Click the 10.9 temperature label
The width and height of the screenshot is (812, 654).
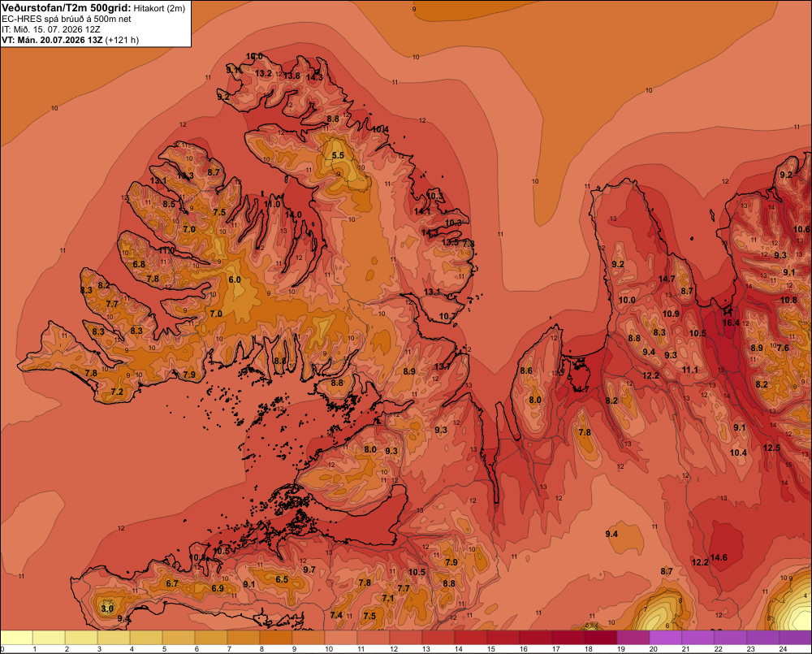pos(671,314)
